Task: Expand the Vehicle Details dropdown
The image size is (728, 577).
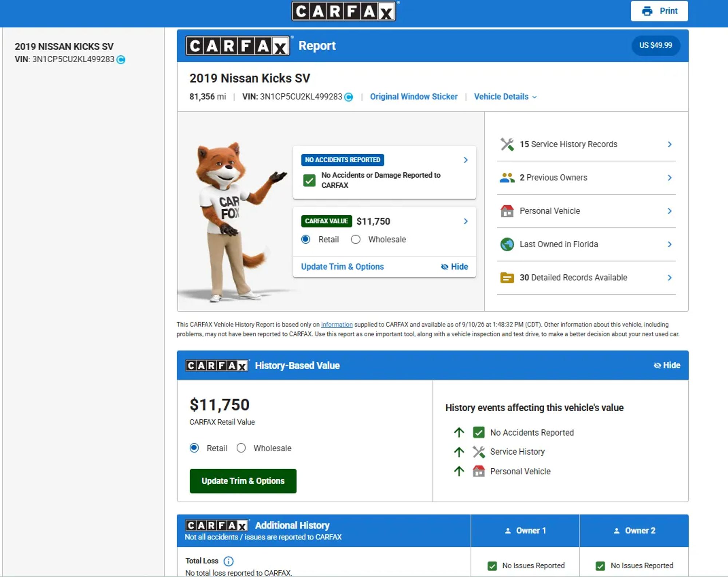Action: click(x=505, y=97)
